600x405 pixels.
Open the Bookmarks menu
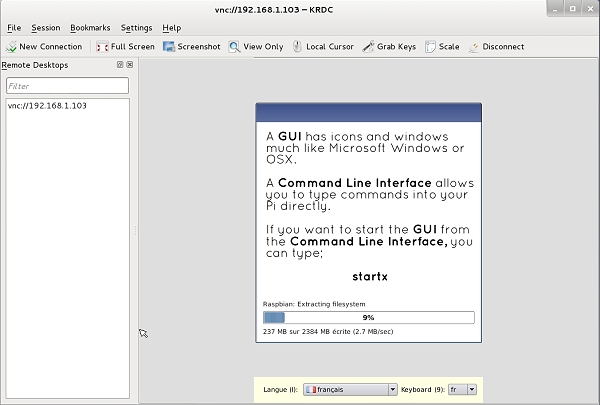pos(90,28)
